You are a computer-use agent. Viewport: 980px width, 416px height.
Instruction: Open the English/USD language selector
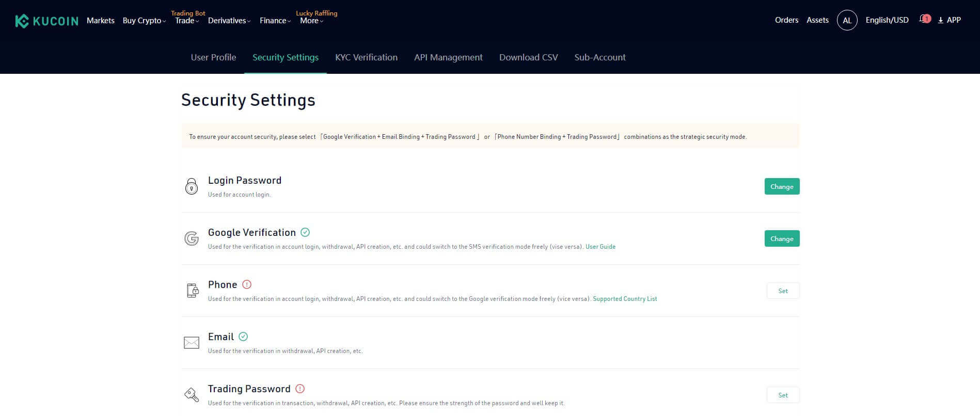click(887, 20)
